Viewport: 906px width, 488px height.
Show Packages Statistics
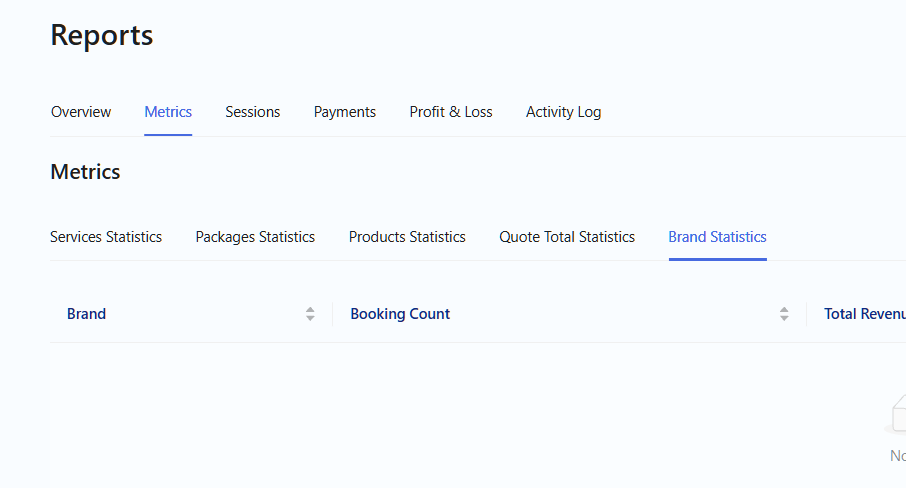click(x=255, y=237)
